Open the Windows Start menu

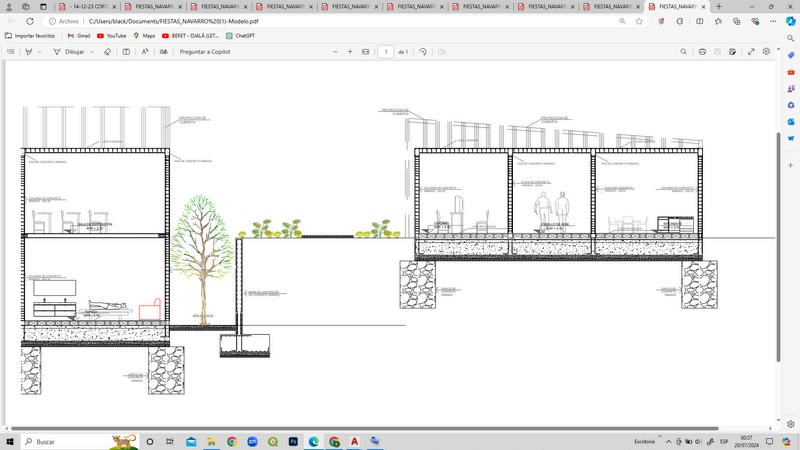[x=10, y=441]
